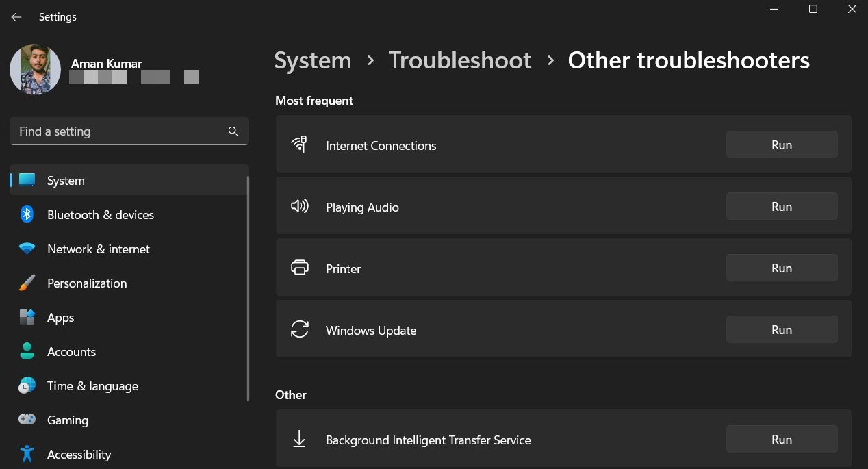Click the Bluetooth icon in sidebar
The height and width of the screenshot is (469, 868).
pyautogui.click(x=27, y=214)
